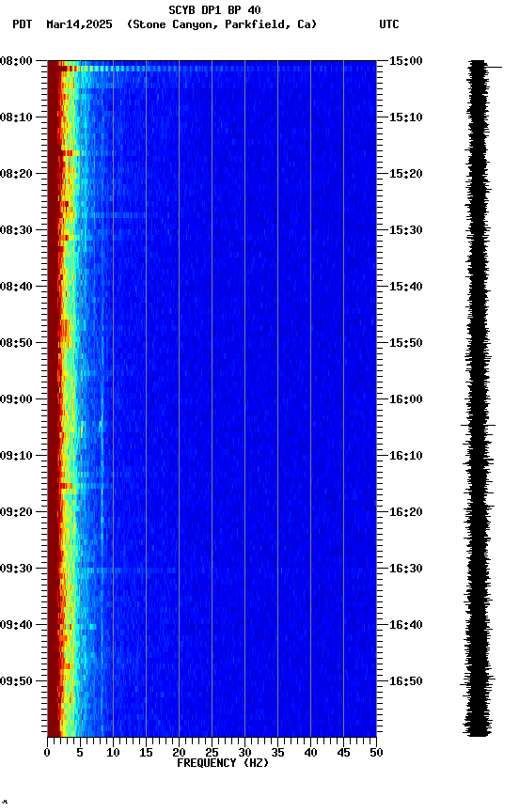Click the 09:50 PDT time label
The image size is (519, 812).
click(16, 681)
